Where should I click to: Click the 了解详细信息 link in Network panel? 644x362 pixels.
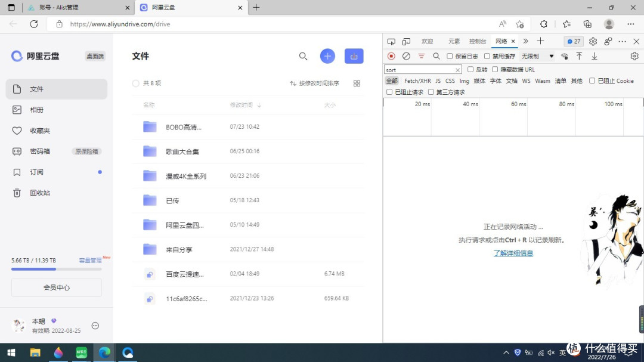point(513,253)
